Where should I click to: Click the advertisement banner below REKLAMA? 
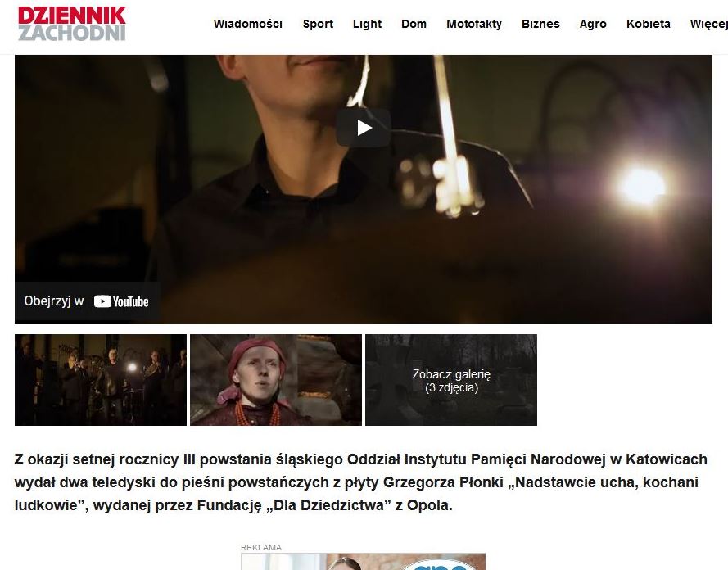click(x=363, y=562)
